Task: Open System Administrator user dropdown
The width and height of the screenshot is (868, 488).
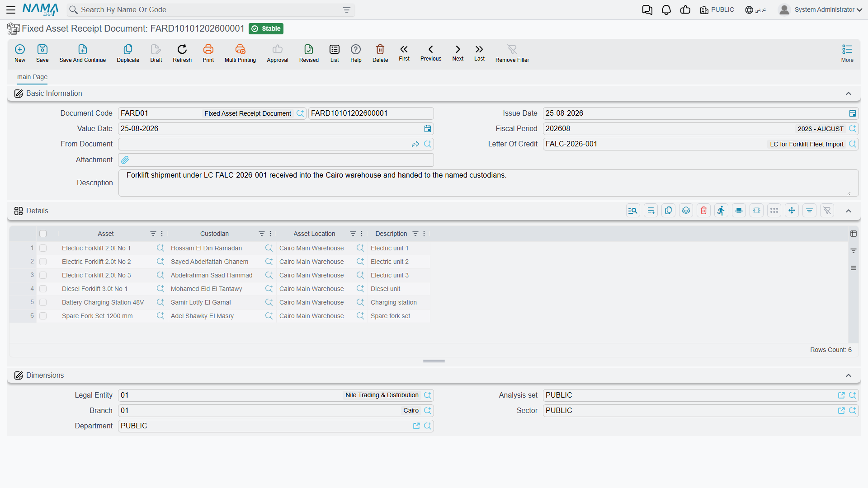Action: click(821, 10)
